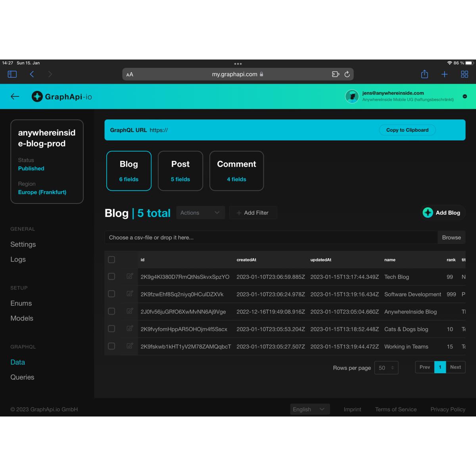Open a new Safari tab
Image resolution: width=476 pixels, height=476 pixels.
(445, 74)
